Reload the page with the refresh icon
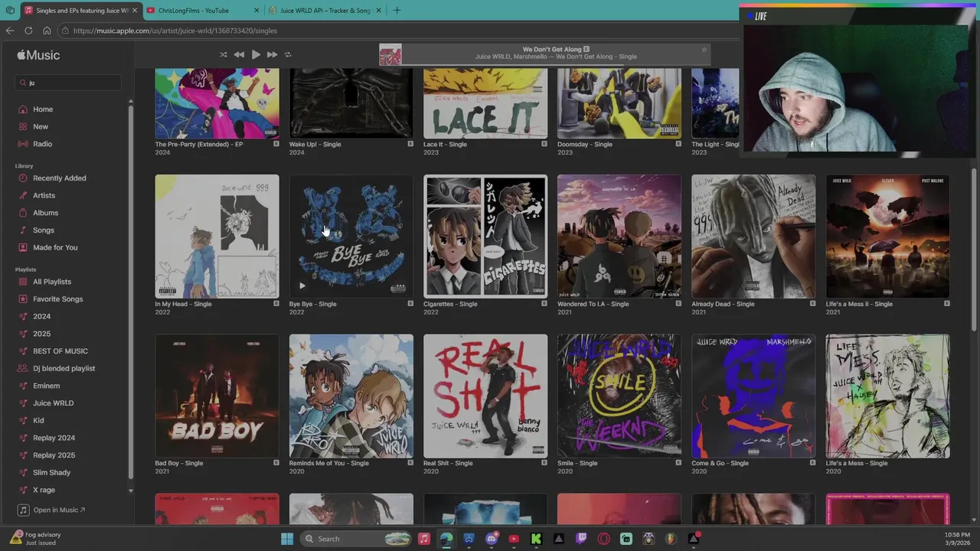The width and height of the screenshot is (980, 551). [x=28, y=31]
